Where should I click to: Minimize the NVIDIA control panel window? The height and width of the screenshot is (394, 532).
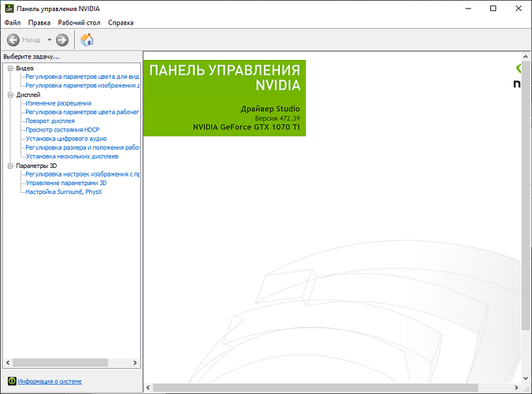pos(468,9)
